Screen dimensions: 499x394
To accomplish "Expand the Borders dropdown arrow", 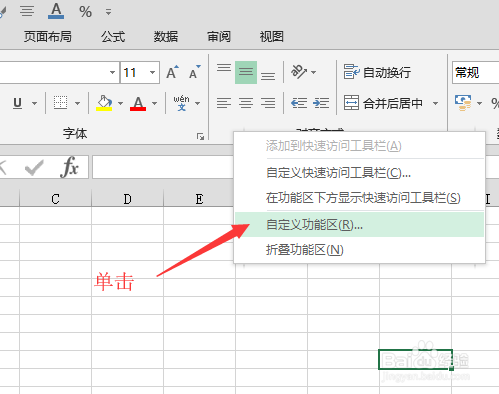I will pyautogui.click(x=77, y=103).
